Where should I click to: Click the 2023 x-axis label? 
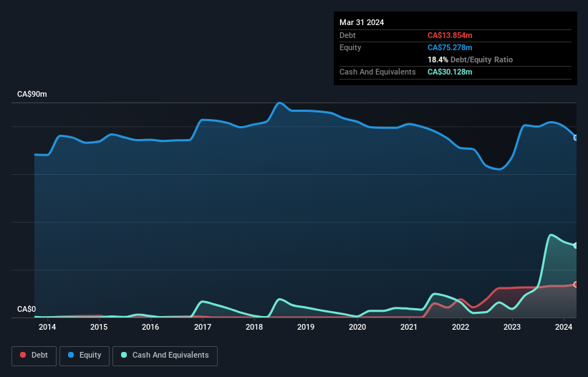click(512, 327)
